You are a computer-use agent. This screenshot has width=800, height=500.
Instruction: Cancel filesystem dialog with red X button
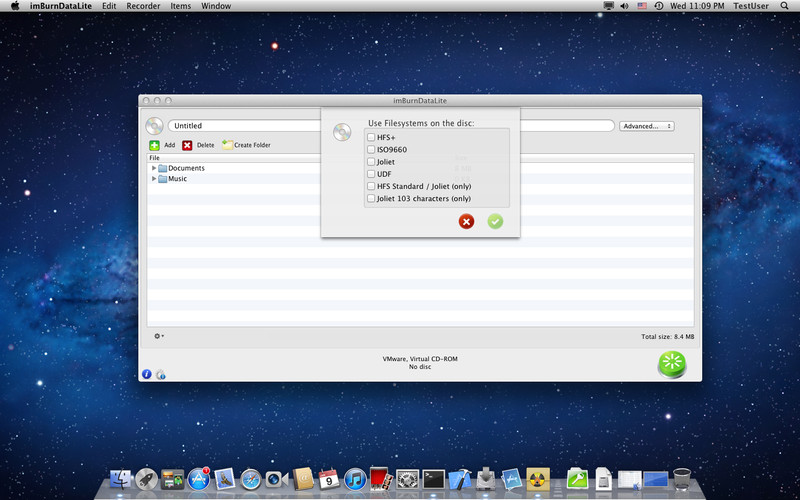click(466, 221)
